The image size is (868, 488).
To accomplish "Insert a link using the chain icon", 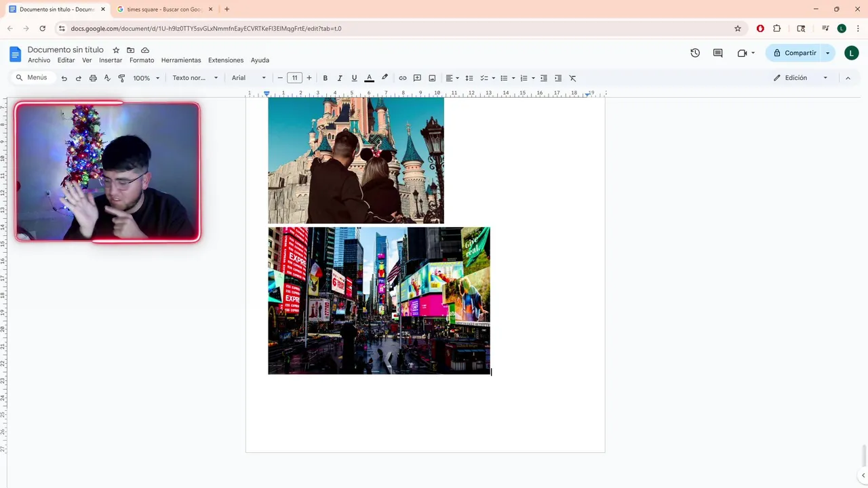I will 403,78.
